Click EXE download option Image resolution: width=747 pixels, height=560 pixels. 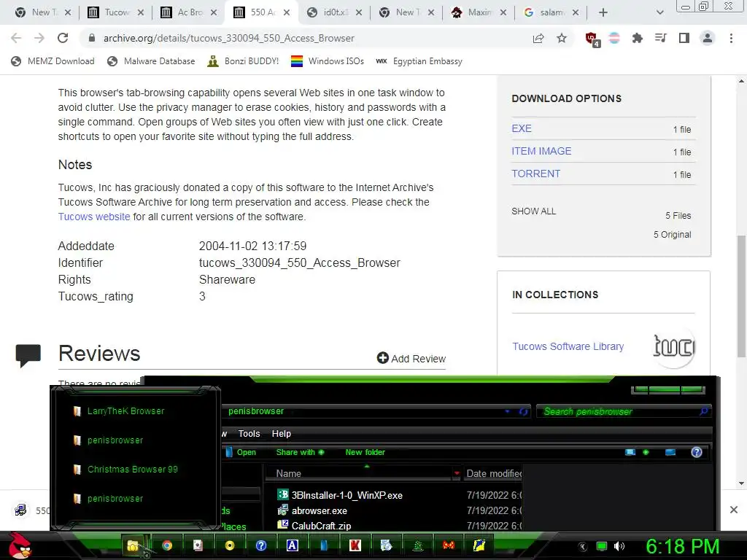(x=522, y=128)
